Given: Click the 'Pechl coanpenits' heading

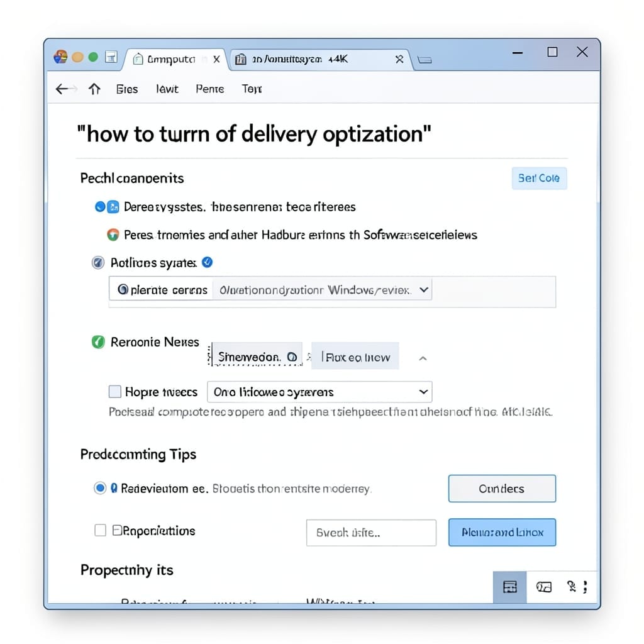Looking at the screenshot, I should pyautogui.click(x=132, y=178).
